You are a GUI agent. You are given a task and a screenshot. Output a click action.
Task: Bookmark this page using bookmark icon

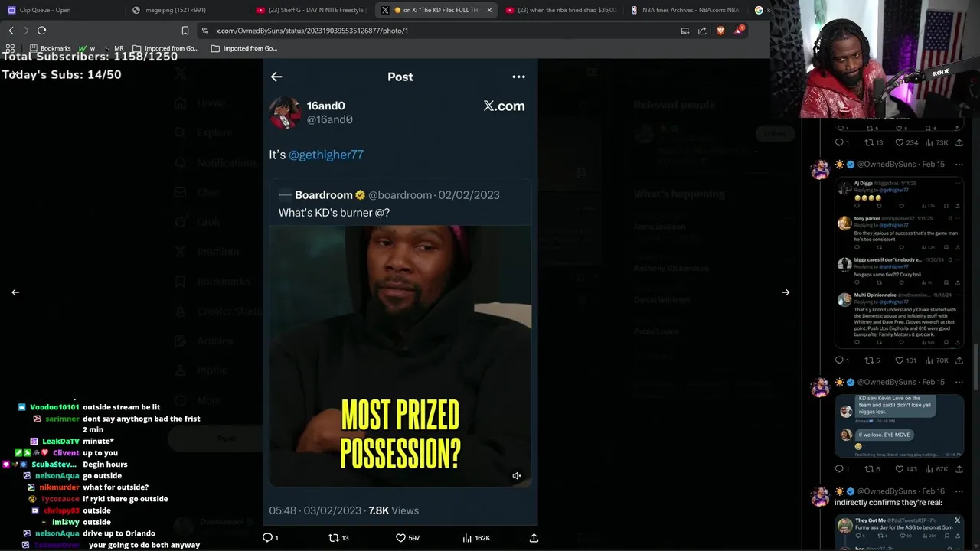[185, 31]
